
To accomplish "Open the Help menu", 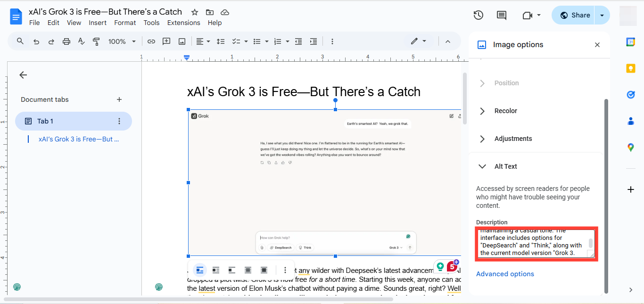I will (215, 23).
